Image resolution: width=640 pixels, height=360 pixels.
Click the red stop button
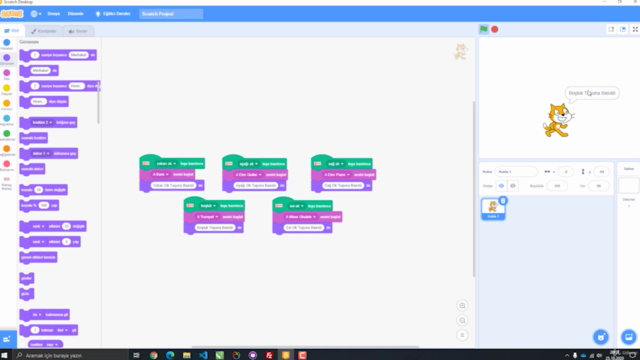[x=495, y=29]
